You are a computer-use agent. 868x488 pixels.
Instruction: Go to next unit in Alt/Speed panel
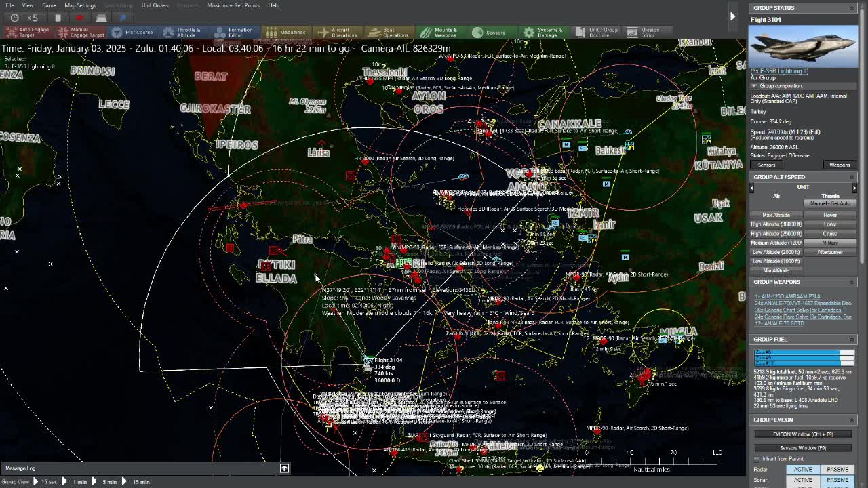pos(854,188)
